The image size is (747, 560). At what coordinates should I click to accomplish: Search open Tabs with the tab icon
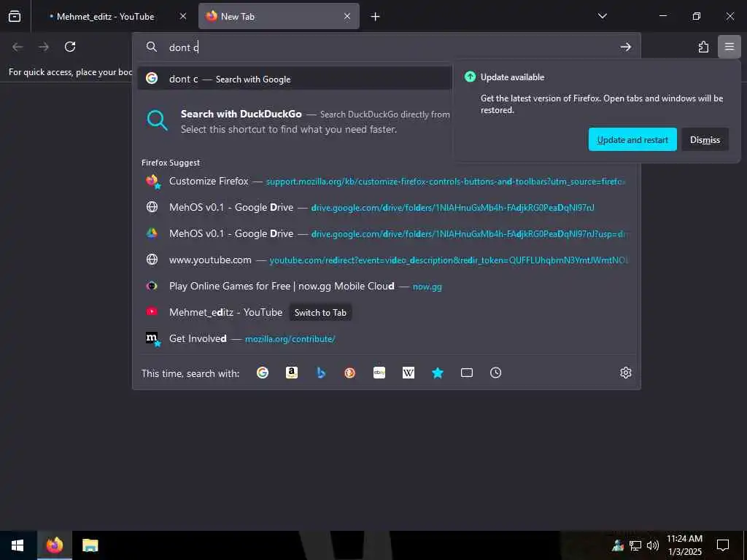tap(467, 373)
